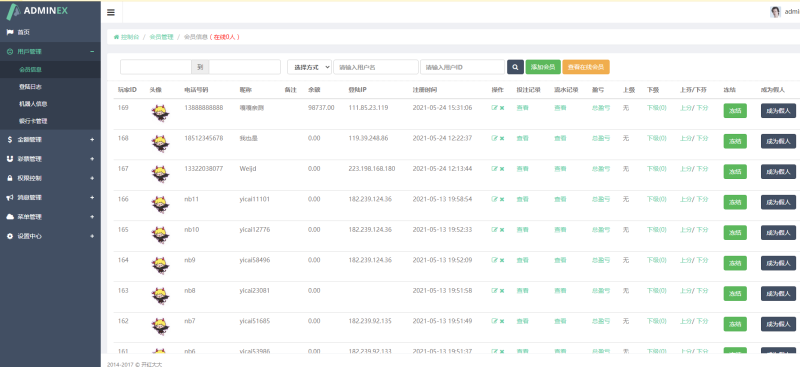Open 流水记录 查看 link for player 168
The image size is (800, 367).
[560, 138]
